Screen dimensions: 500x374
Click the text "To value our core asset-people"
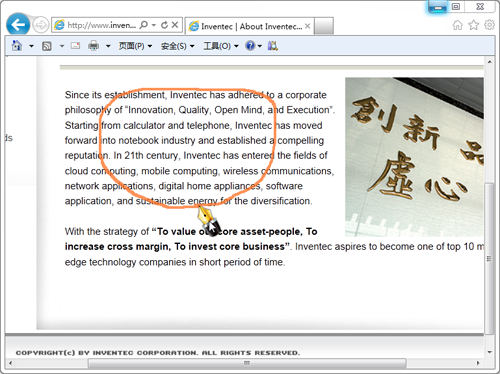tap(228, 231)
